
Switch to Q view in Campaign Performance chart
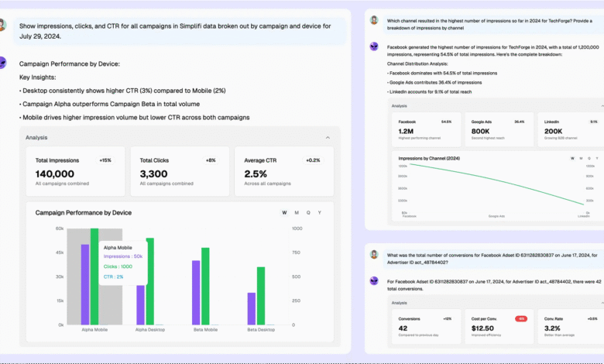click(x=307, y=213)
